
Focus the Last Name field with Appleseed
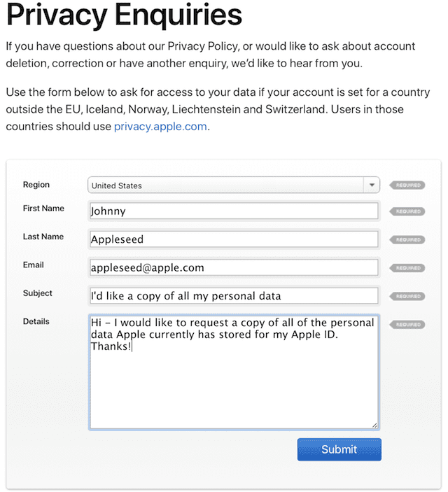pos(233,239)
